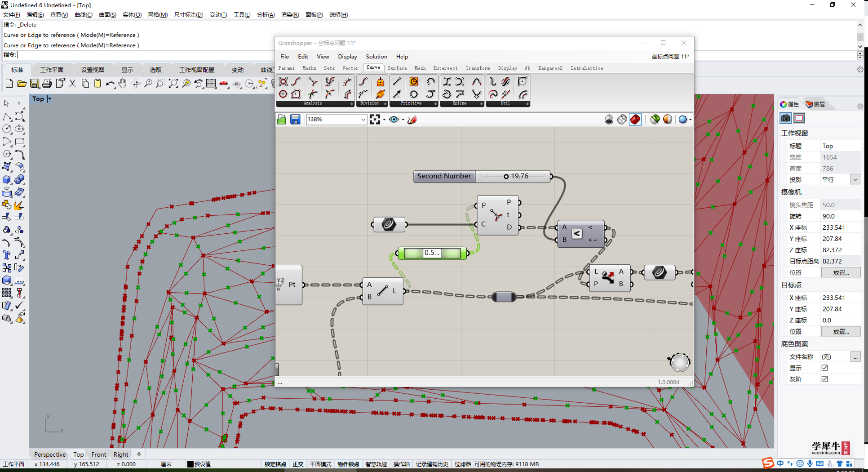Toggle 物件锁点 object snap in status bar
Screen dimensions: 868x472
point(348,464)
